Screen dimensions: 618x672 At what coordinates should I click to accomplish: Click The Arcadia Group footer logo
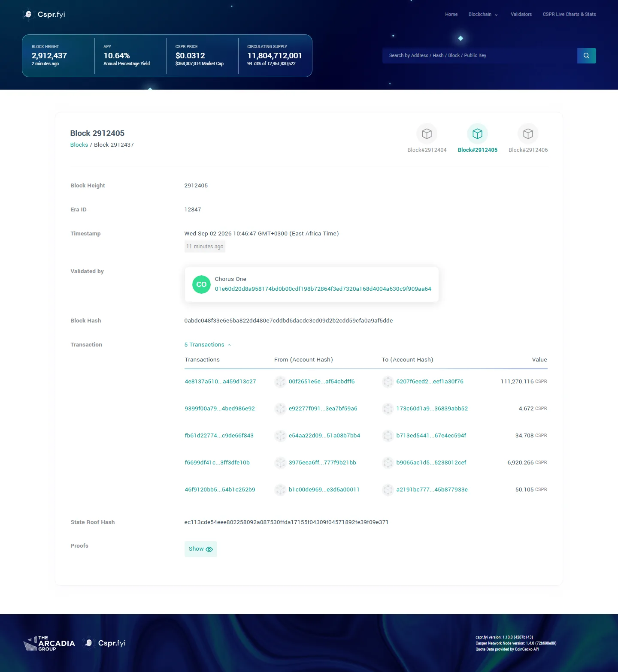[x=49, y=643]
